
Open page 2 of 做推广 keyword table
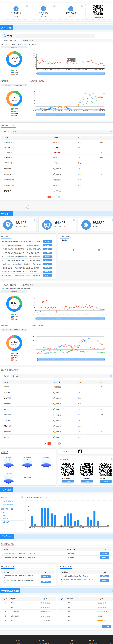pos(53,443)
